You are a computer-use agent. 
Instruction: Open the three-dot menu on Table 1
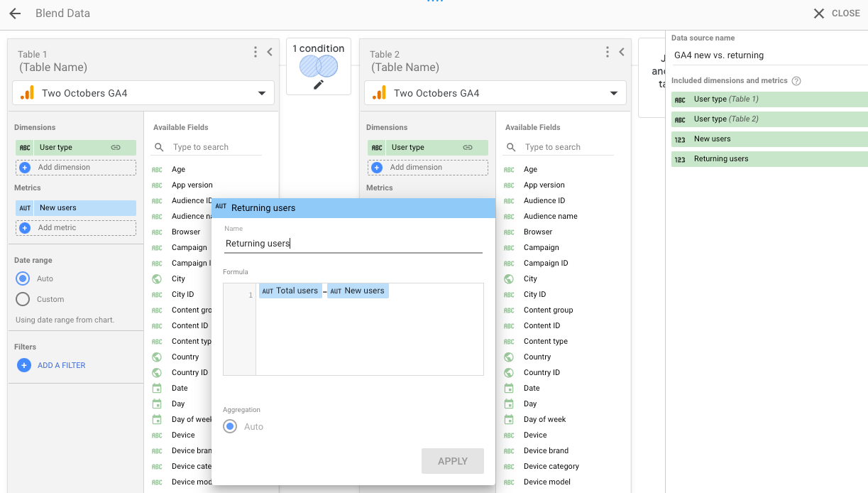pyautogui.click(x=256, y=51)
